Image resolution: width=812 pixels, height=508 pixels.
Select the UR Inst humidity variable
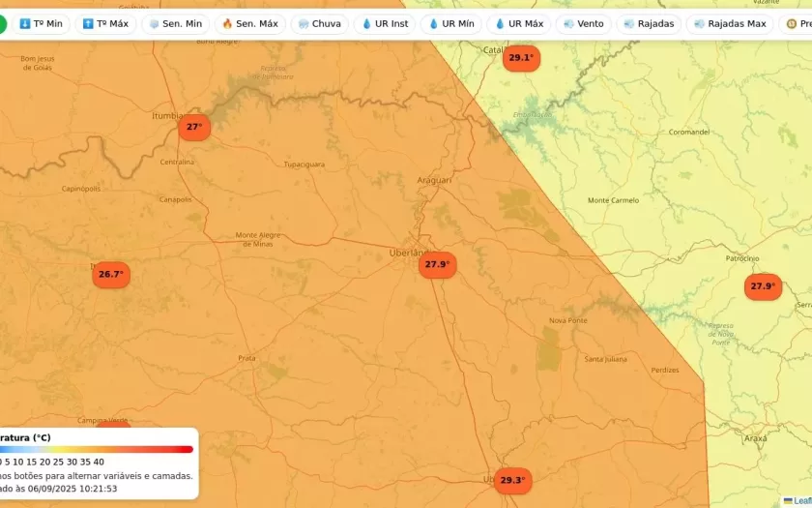[384, 23]
